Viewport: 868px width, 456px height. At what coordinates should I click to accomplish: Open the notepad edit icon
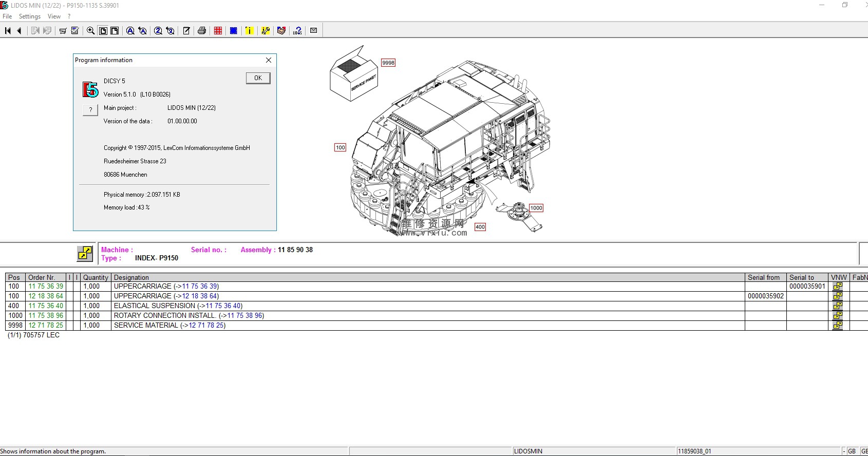pos(186,31)
